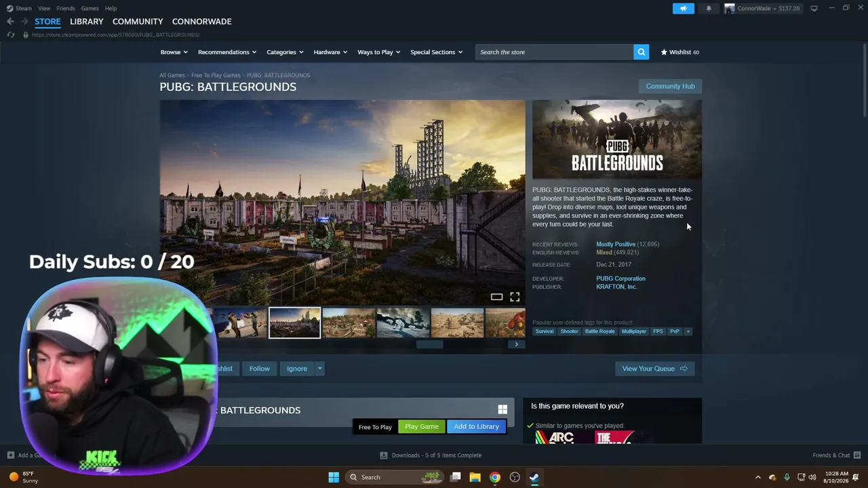868x488 pixels.
Task: Switch to the LIBRARY tab
Action: [87, 22]
